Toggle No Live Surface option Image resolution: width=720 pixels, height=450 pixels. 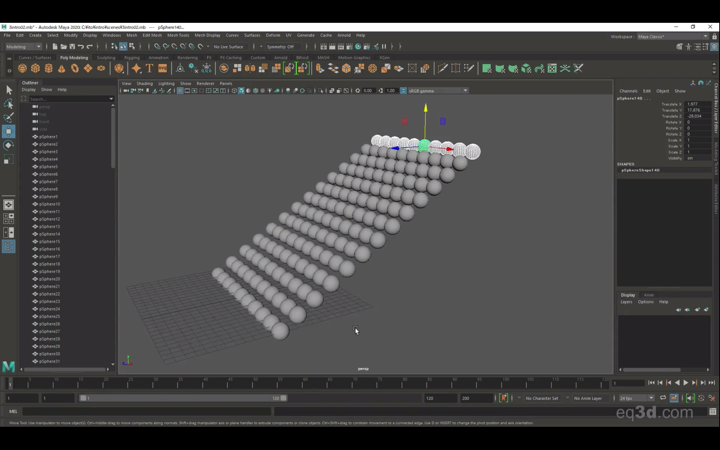coord(228,46)
